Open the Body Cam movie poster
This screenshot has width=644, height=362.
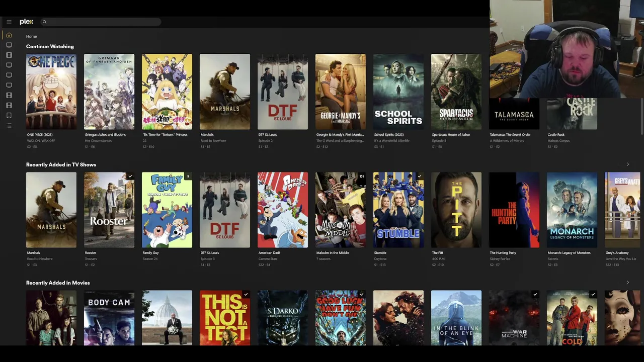[109, 318]
